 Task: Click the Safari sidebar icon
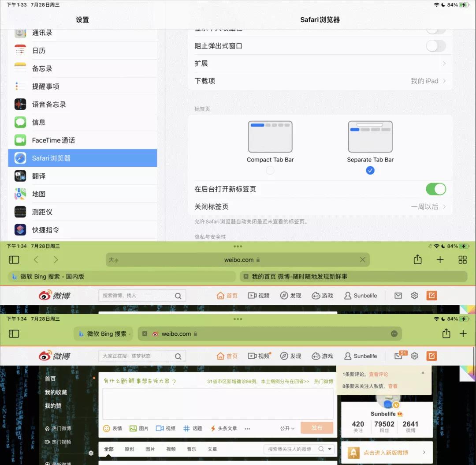click(x=14, y=259)
